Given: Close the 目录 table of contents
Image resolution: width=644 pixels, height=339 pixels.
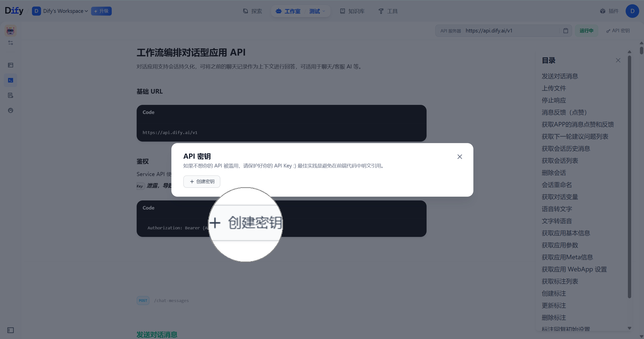Looking at the screenshot, I should (x=618, y=60).
